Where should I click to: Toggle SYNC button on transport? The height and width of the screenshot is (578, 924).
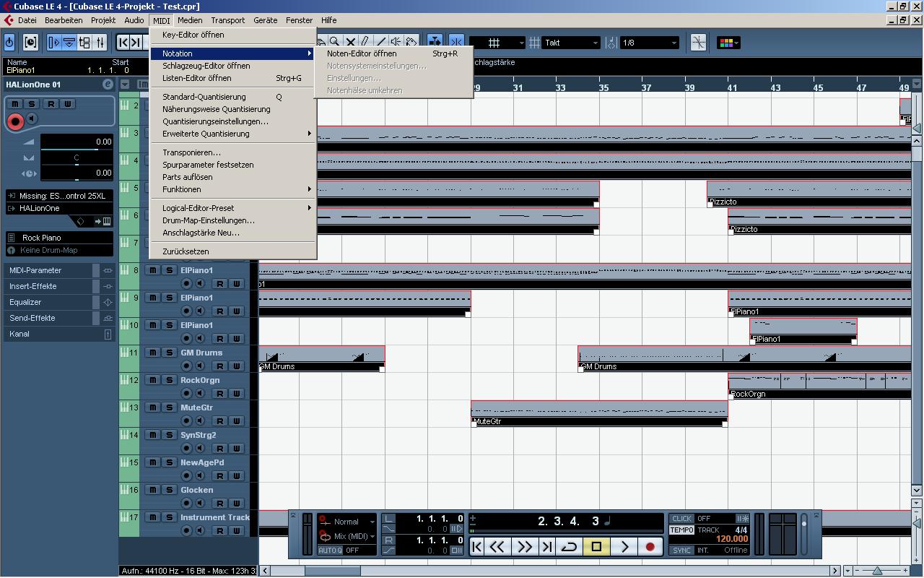[x=681, y=551]
